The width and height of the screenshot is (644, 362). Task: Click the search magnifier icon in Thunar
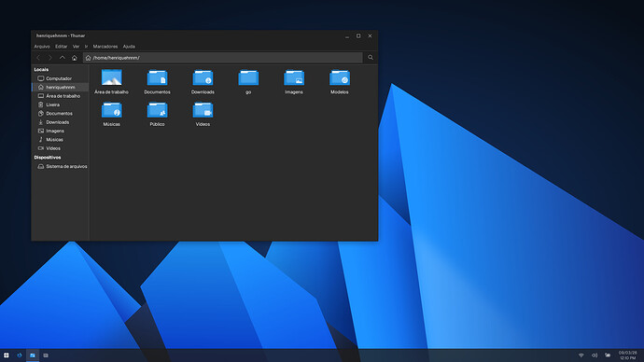click(371, 58)
